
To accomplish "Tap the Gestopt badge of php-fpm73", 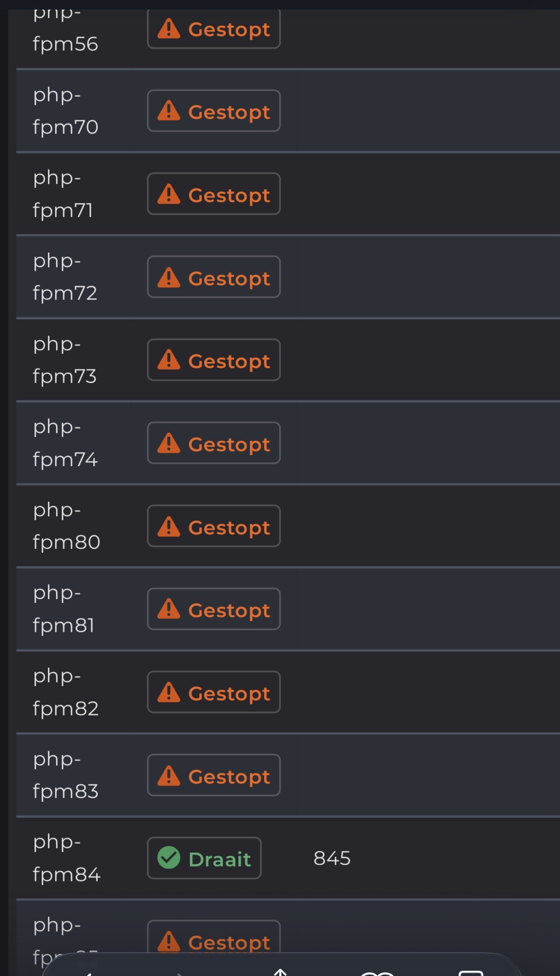I will click(214, 360).
